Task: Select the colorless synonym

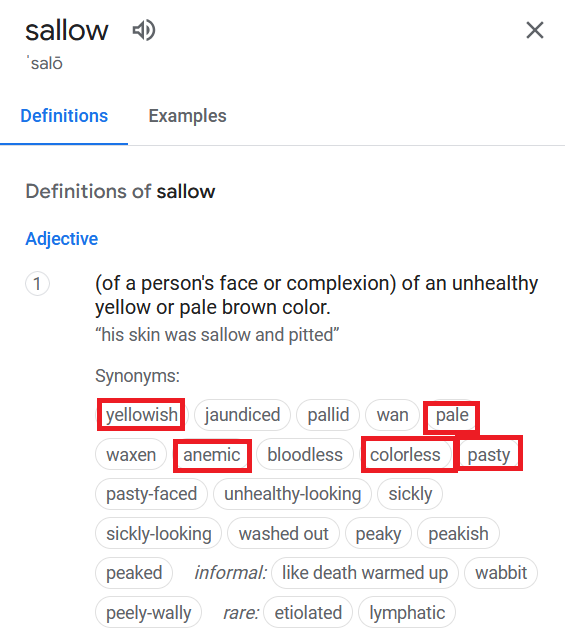Action: pyautogui.click(x=405, y=454)
